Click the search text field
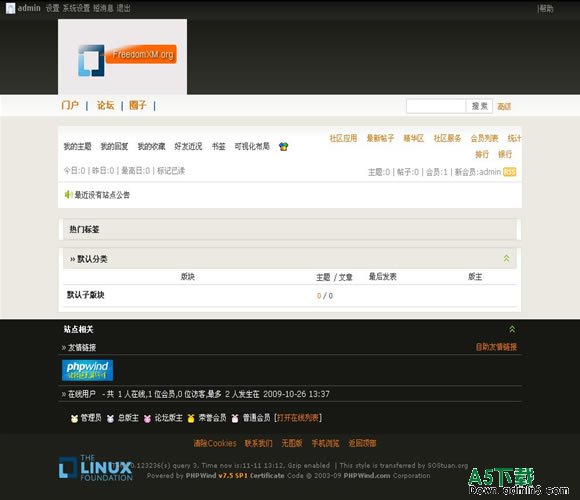This screenshot has height=500, width=580. point(436,106)
